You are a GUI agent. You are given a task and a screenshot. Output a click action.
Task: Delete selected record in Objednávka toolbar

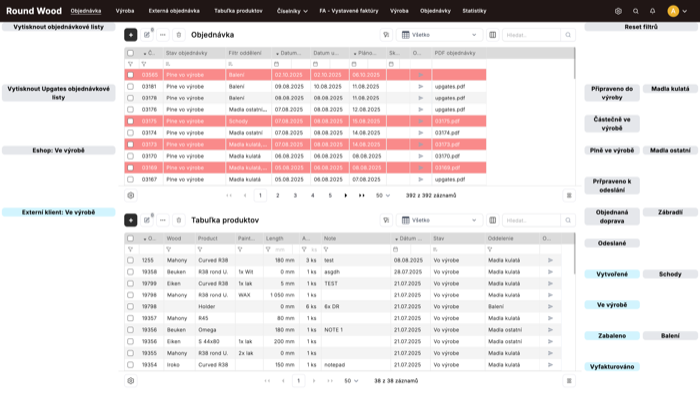(179, 35)
